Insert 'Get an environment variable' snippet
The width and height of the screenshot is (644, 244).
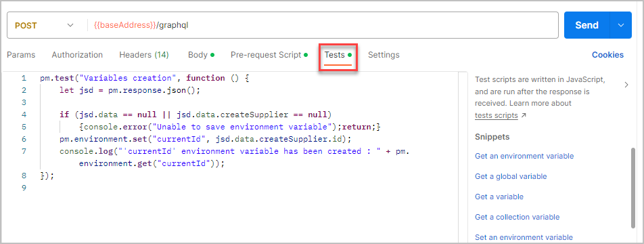(524, 156)
